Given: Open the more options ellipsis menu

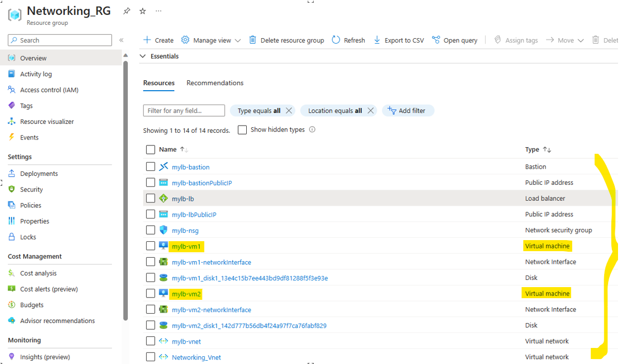Looking at the screenshot, I should pyautogui.click(x=159, y=11).
